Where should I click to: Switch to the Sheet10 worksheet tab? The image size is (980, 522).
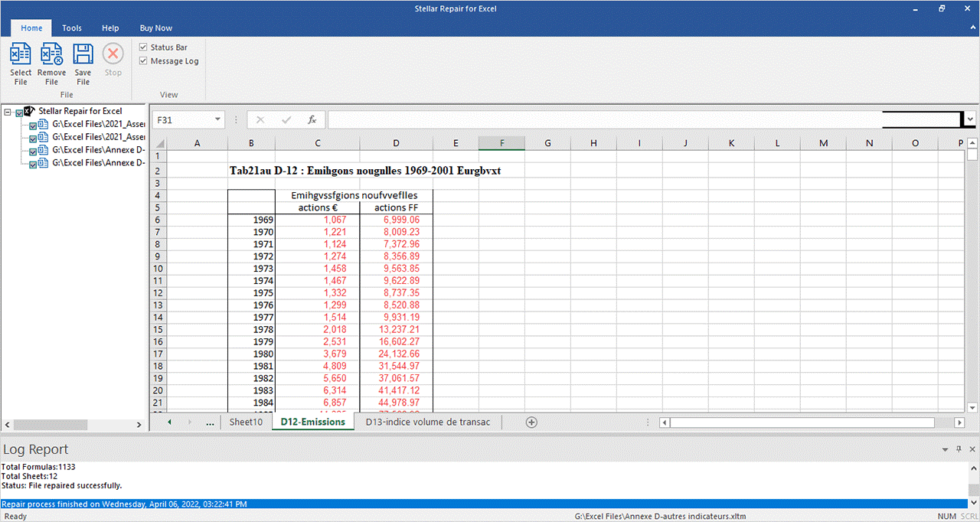246,422
